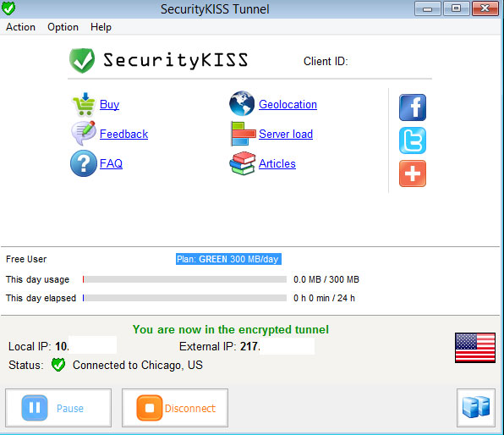Open the Option menu
The image size is (504, 435).
pos(63,27)
